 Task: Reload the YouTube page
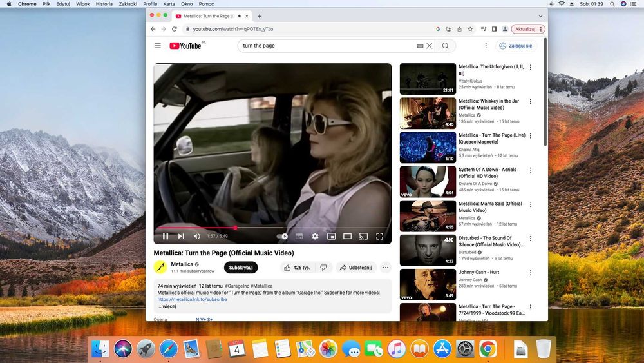[175, 29]
